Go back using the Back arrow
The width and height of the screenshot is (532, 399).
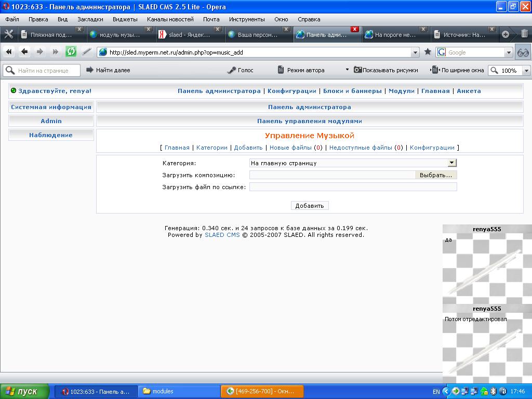(24, 51)
